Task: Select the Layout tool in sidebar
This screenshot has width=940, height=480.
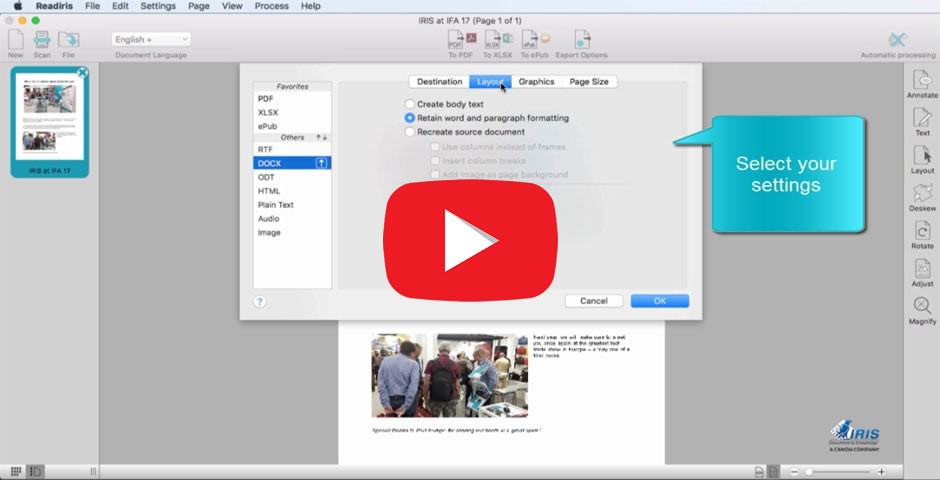Action: (922, 159)
